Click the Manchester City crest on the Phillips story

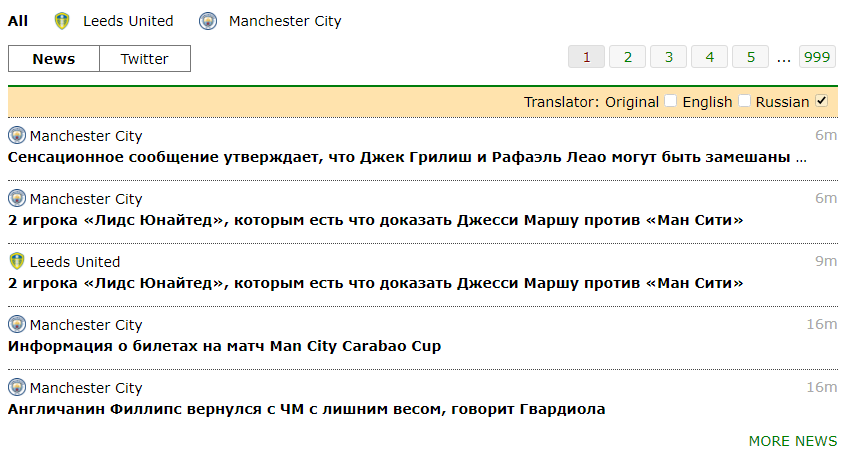(x=17, y=387)
